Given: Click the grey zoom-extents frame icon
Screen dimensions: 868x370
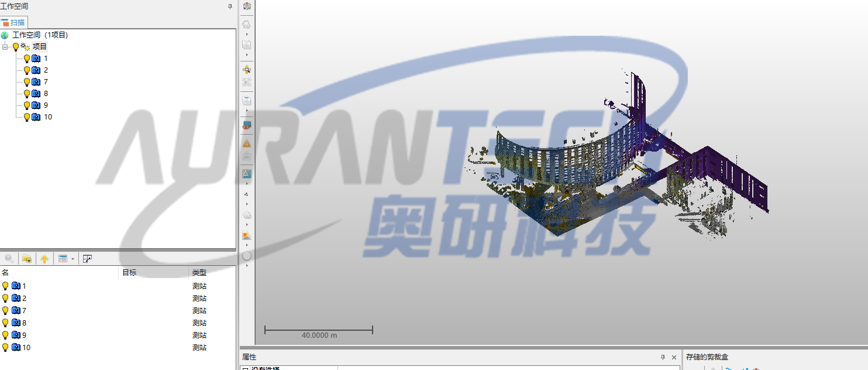Looking at the screenshot, I should pos(247,83).
